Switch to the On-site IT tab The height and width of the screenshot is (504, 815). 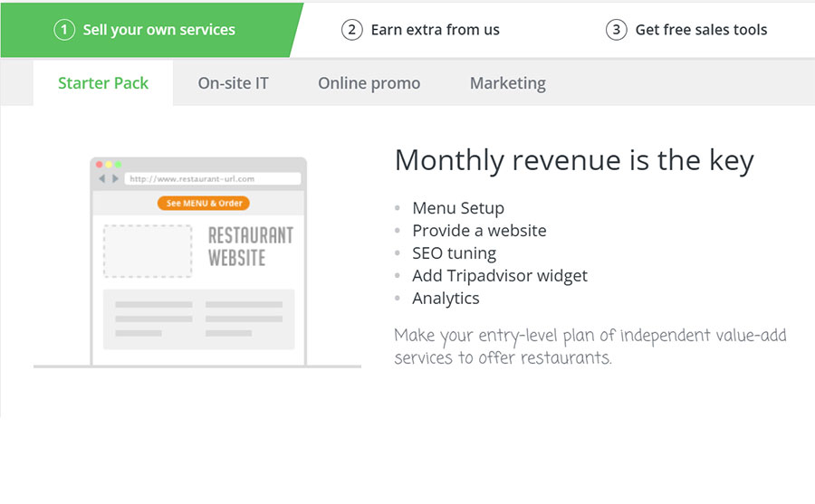click(234, 83)
